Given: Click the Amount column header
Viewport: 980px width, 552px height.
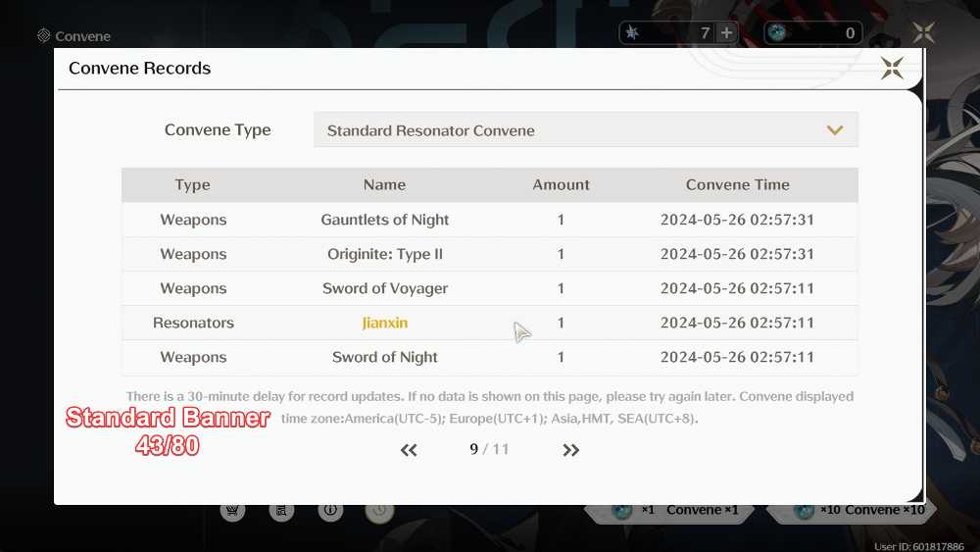Looking at the screenshot, I should pyautogui.click(x=561, y=184).
